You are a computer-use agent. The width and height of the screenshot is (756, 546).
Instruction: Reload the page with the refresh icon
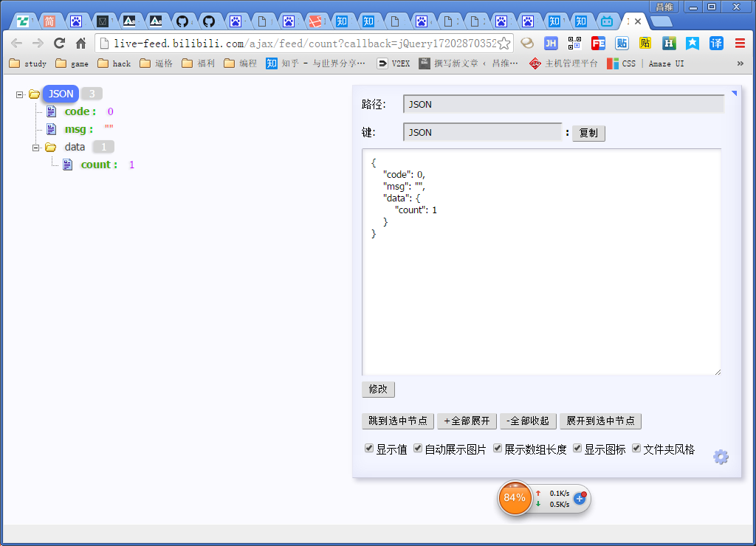[x=58, y=43]
